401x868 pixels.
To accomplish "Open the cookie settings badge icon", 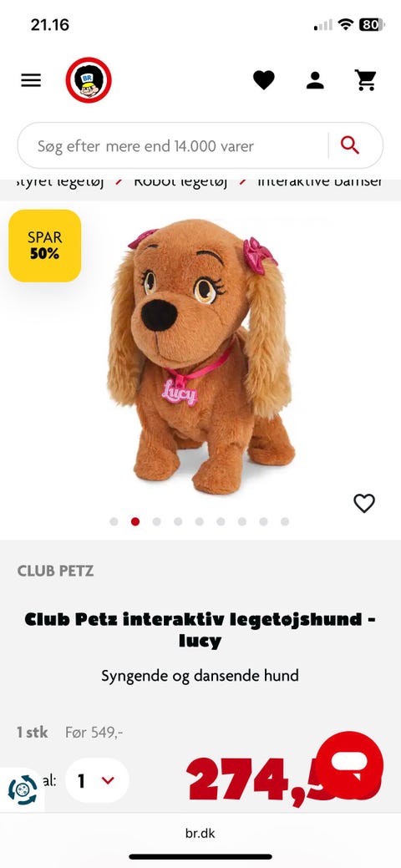I will point(23,790).
